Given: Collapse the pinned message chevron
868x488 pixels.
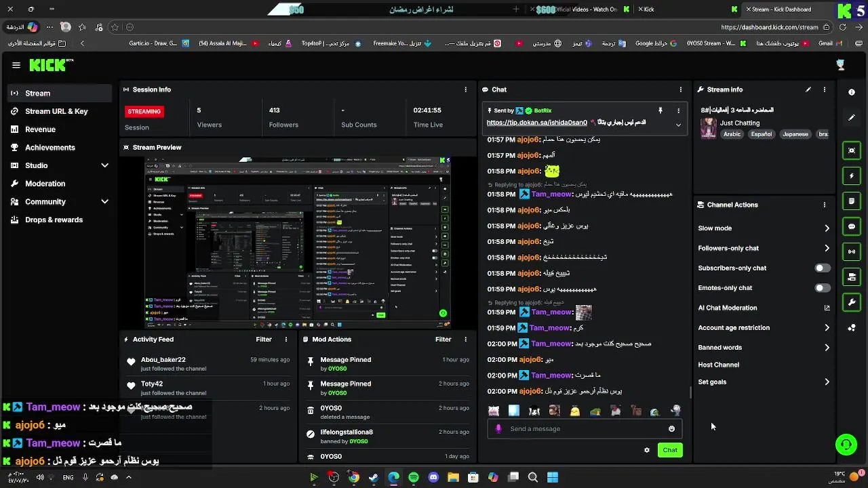Looking at the screenshot, I should 678,125.
